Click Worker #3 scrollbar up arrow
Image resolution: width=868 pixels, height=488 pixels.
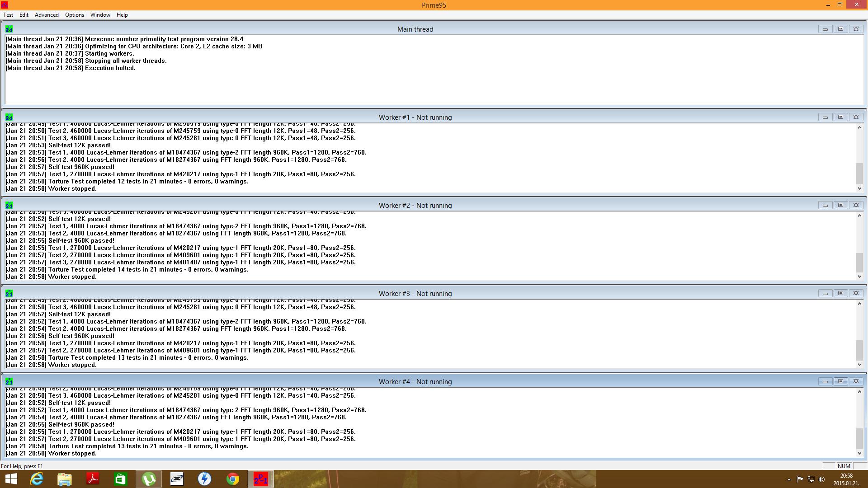[859, 304]
